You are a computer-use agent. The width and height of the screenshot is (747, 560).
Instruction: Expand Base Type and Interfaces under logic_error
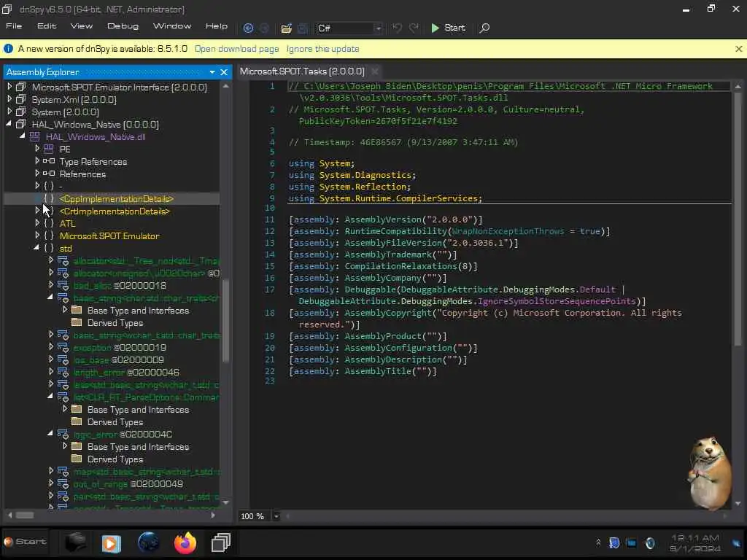click(x=65, y=447)
